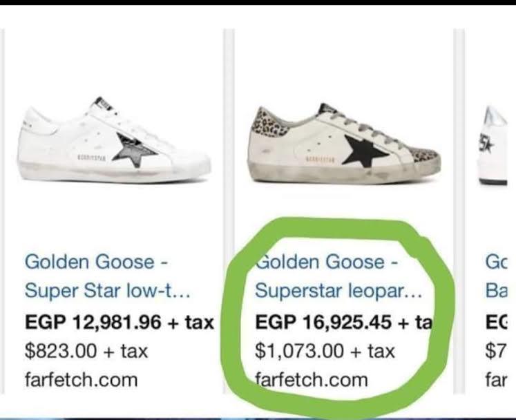516x420 pixels.
Task: Open the leopard Superstar sneaker image
Action: click(x=344, y=143)
